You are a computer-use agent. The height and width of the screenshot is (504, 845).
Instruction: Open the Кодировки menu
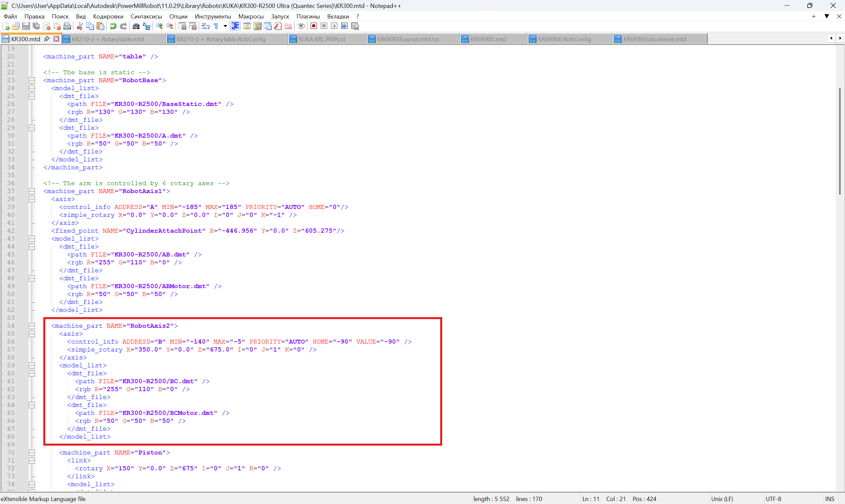pos(108,16)
